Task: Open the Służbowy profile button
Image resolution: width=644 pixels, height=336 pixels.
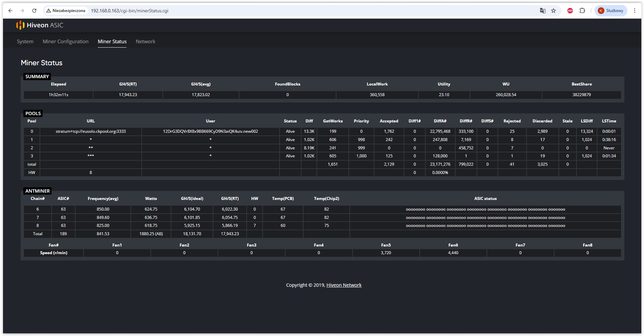Action: coord(611,11)
